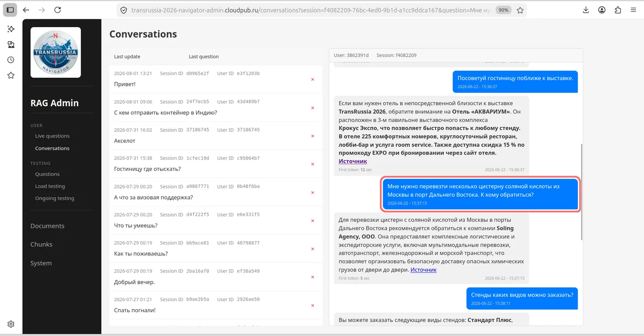Open the Источник link under the Soling Agency answer
The width and height of the screenshot is (644, 336).
pos(423,270)
